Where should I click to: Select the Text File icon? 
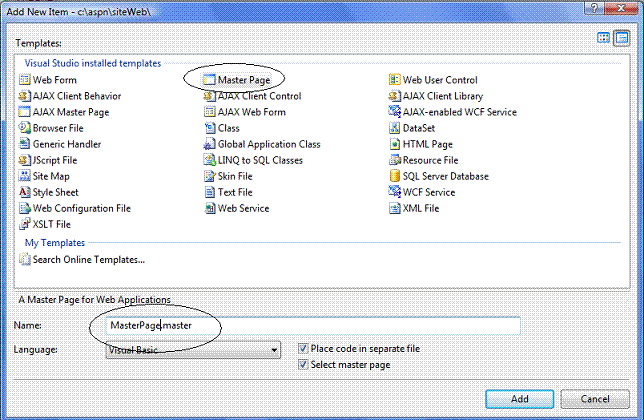[209, 192]
